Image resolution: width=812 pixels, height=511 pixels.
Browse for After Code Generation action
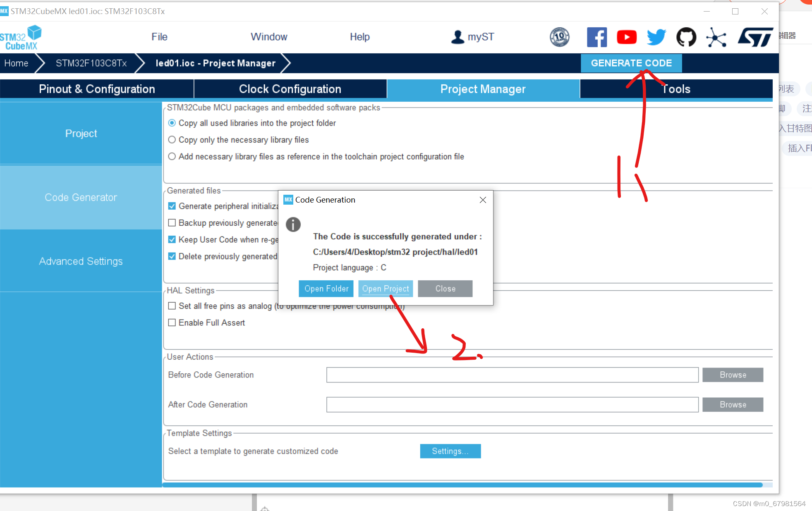tap(733, 405)
